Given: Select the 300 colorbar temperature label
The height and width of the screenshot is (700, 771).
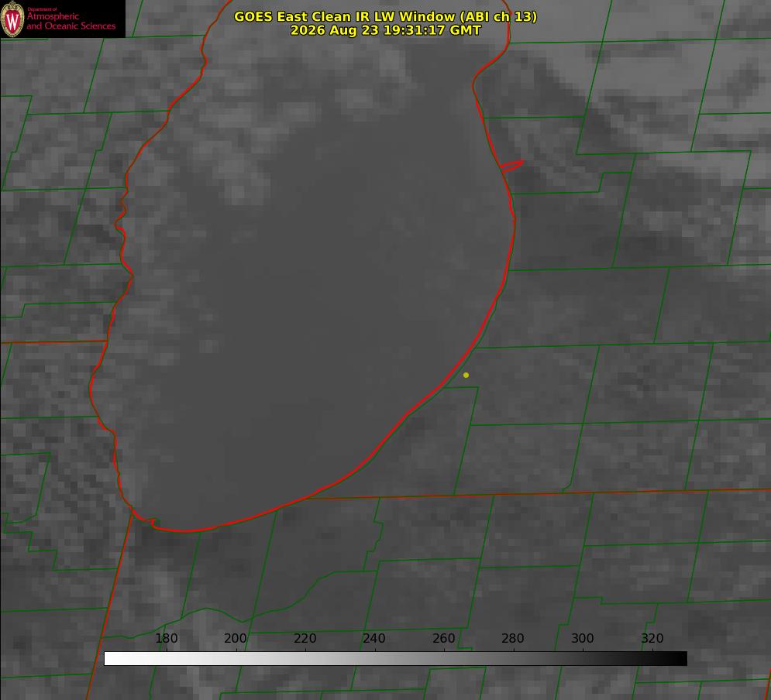Looking at the screenshot, I should [x=582, y=638].
